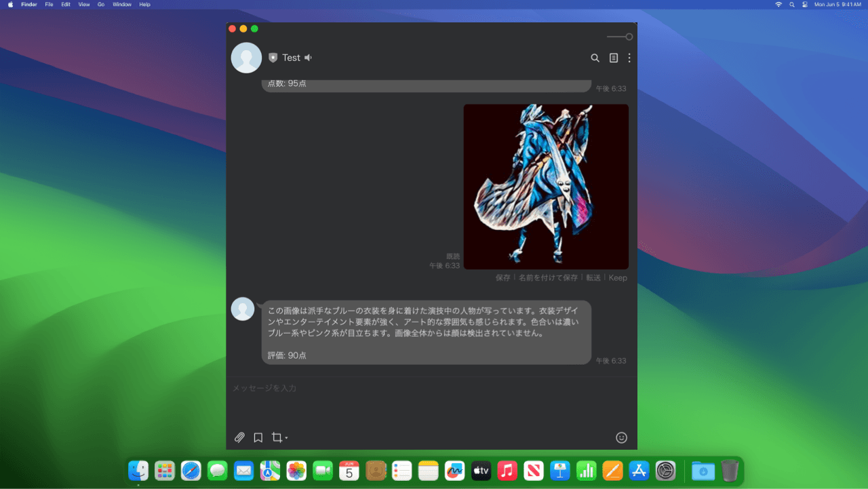Launch Safari from the Dock
The width and height of the screenshot is (868, 489).
coord(191,470)
